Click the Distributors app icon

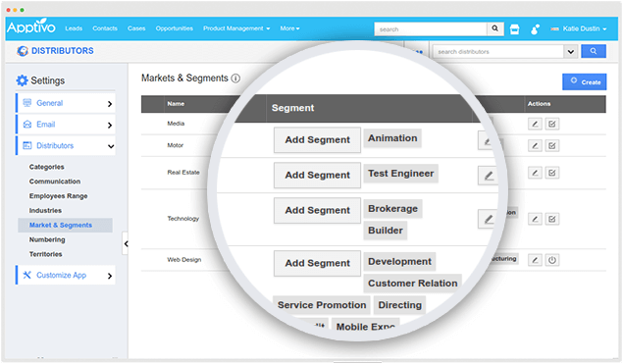[23, 51]
